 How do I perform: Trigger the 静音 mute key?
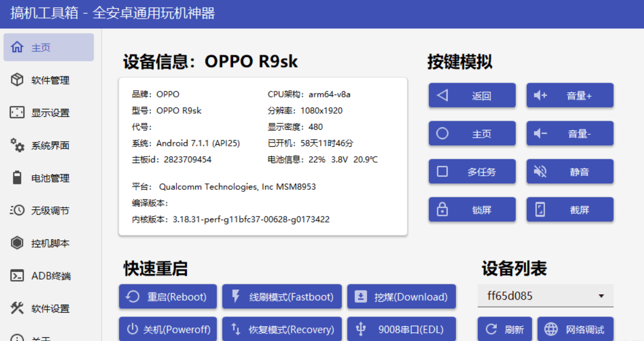pos(570,171)
